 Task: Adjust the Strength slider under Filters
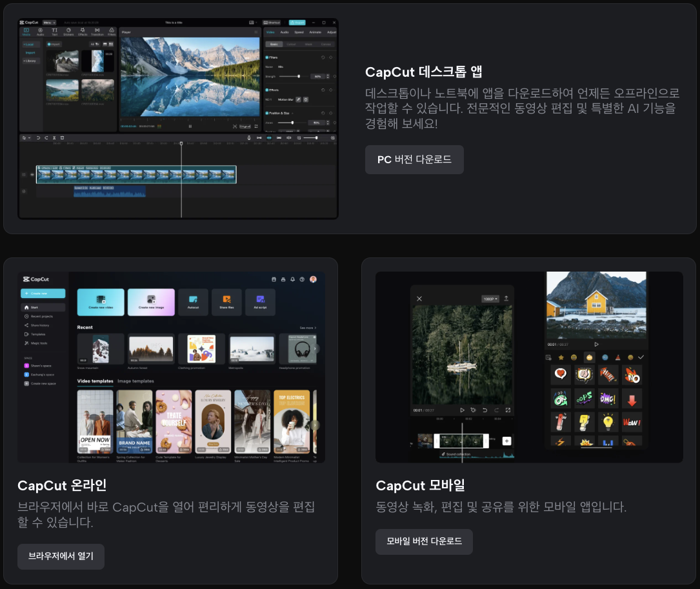pyautogui.click(x=299, y=76)
